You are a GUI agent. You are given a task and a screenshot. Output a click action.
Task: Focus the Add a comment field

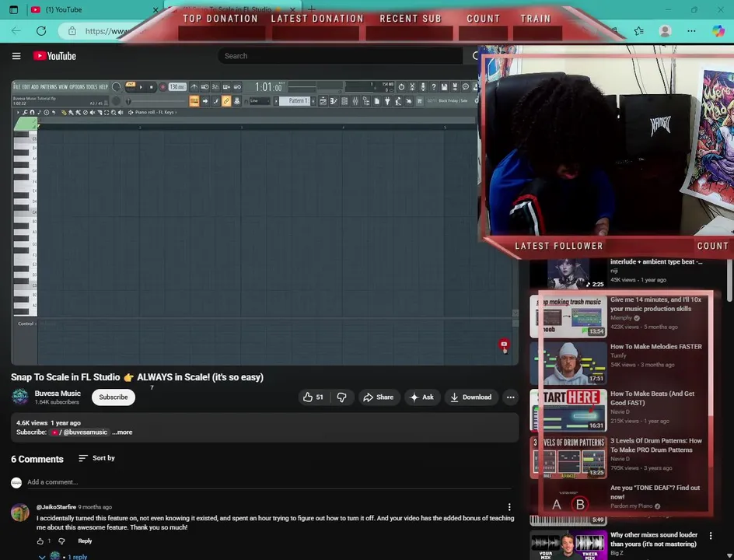(x=269, y=482)
